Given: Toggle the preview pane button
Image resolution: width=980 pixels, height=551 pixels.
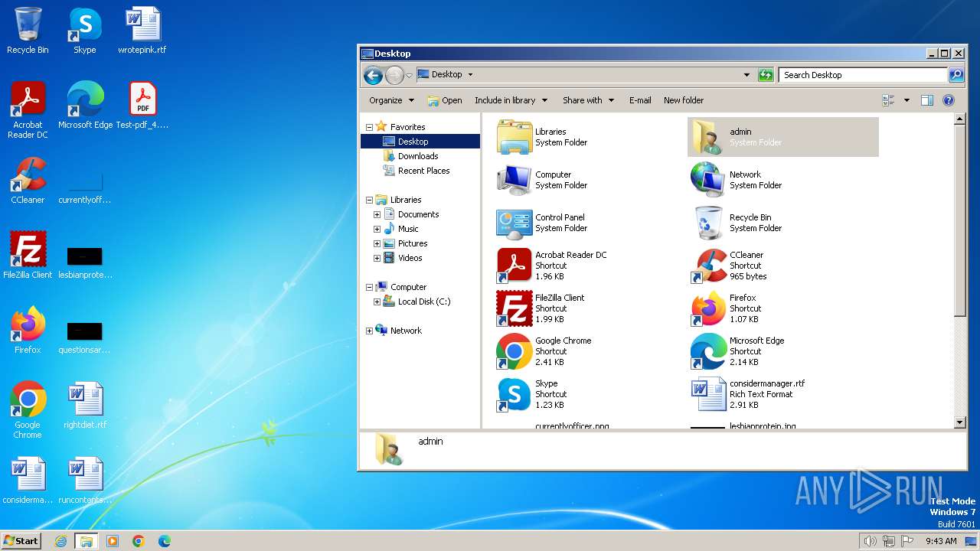Looking at the screenshot, I should (927, 100).
